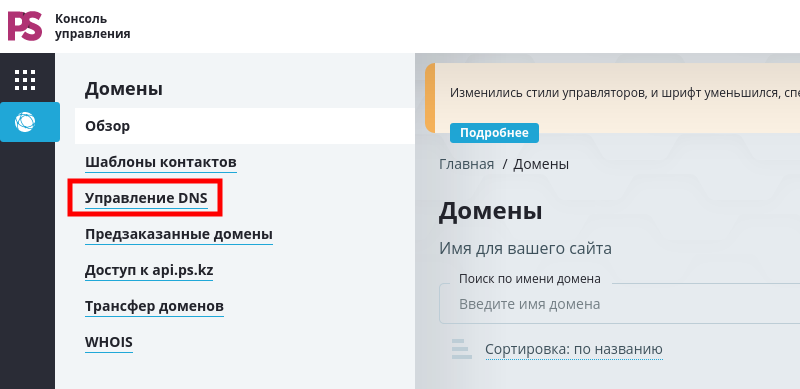Open the WHOIS menu link
Image resolution: width=800 pixels, height=389 pixels.
tap(109, 342)
